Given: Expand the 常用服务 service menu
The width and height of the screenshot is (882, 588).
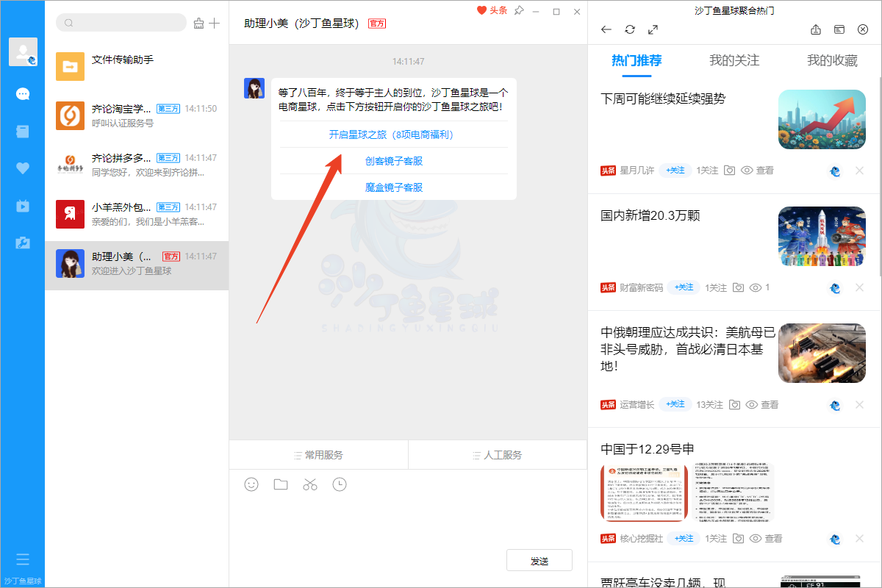Looking at the screenshot, I should pos(319,454).
